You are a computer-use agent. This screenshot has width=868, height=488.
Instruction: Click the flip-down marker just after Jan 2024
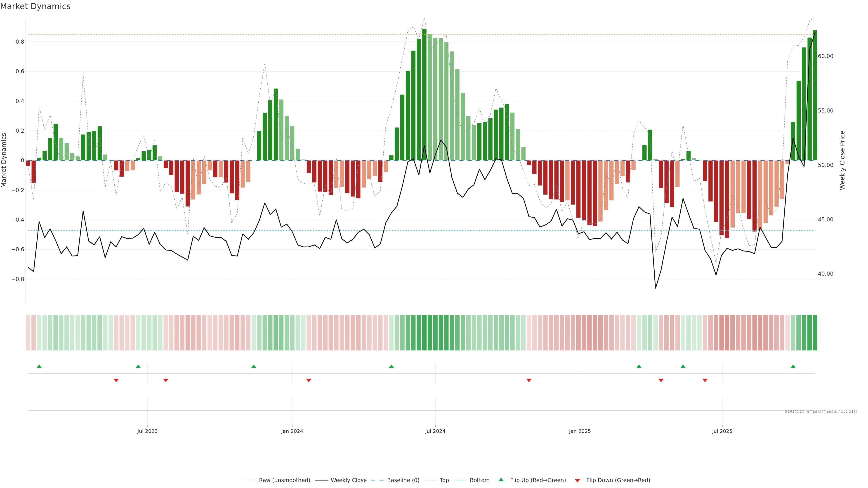pos(309,380)
